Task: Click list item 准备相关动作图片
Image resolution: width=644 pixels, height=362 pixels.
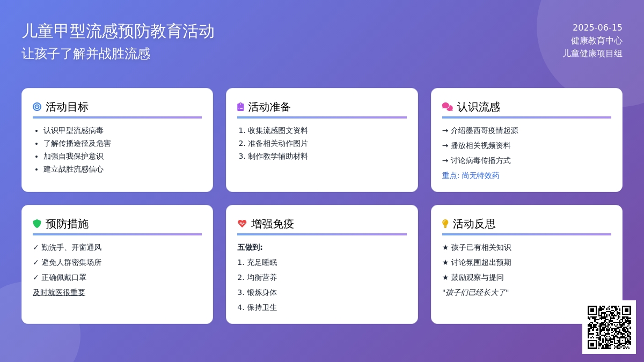Action: [x=278, y=143]
